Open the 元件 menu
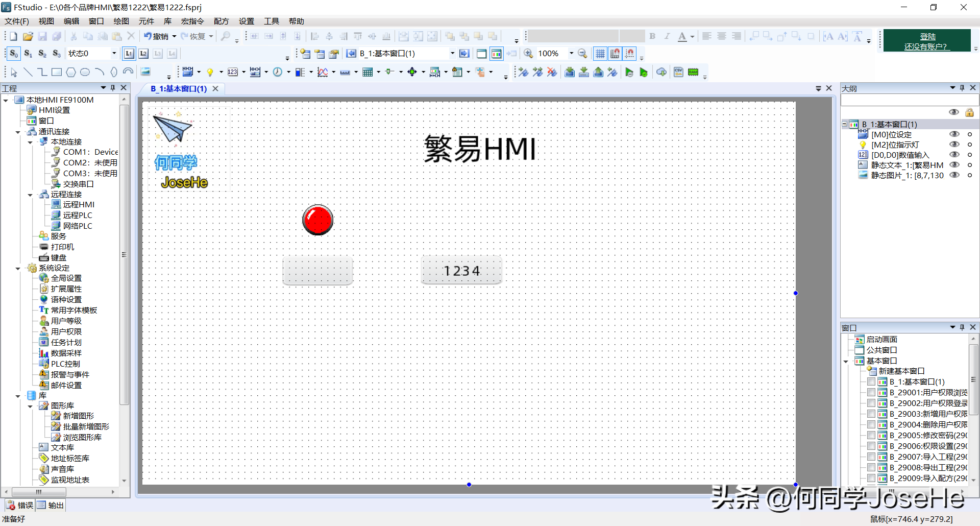 [x=146, y=21]
